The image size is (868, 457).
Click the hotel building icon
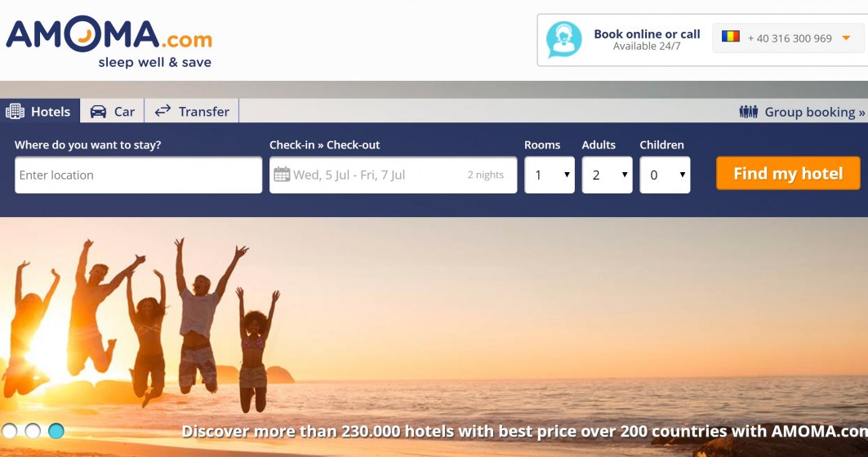pos(15,111)
